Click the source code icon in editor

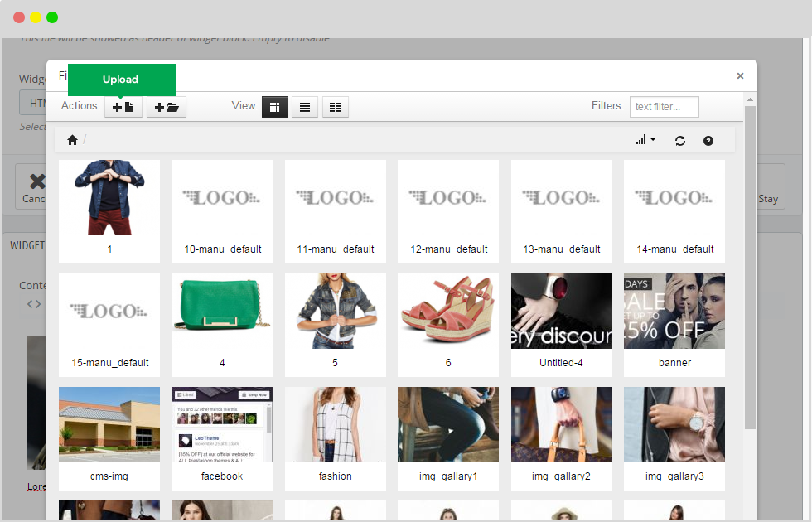pos(34,304)
